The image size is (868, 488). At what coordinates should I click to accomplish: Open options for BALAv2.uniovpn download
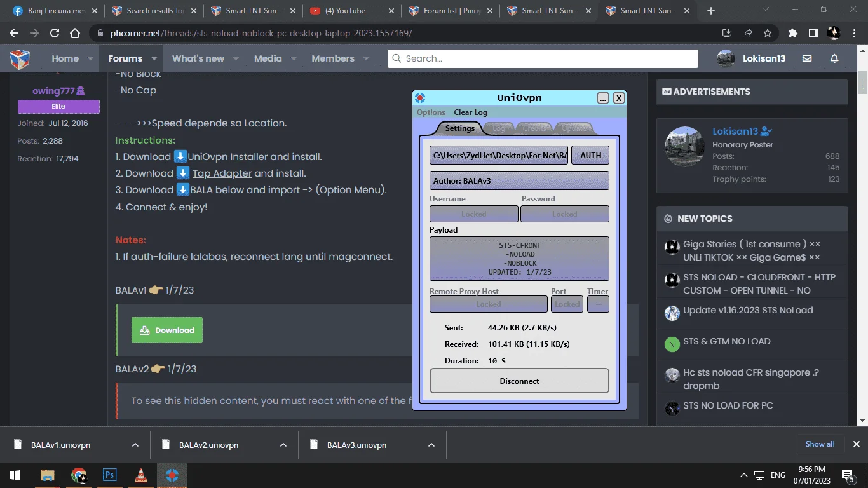coord(283,445)
